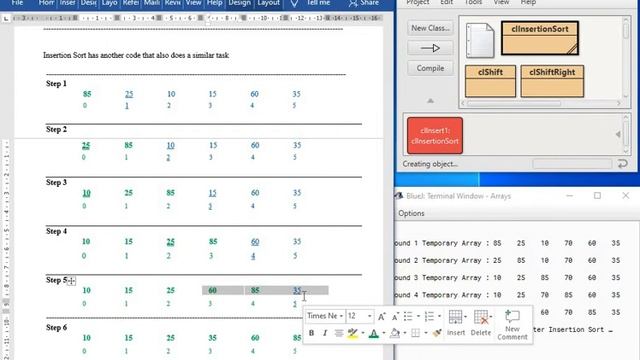Click the object bench left arrow

[x=618, y=134]
